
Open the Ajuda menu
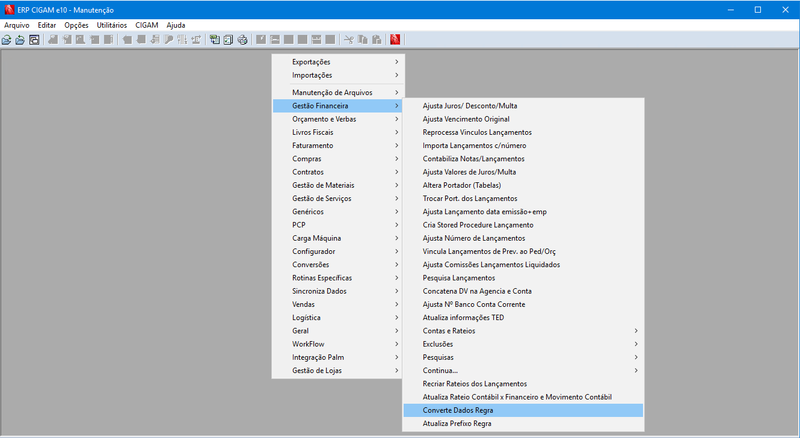point(176,25)
